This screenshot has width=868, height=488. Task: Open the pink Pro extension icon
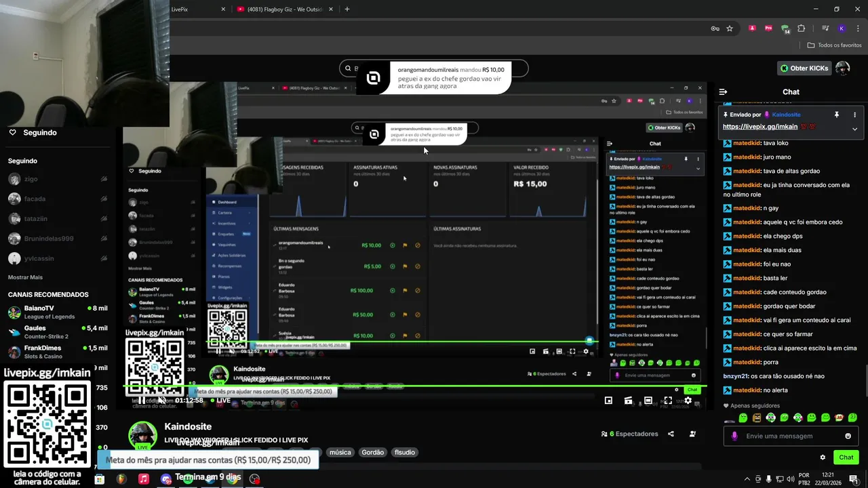[x=768, y=28]
